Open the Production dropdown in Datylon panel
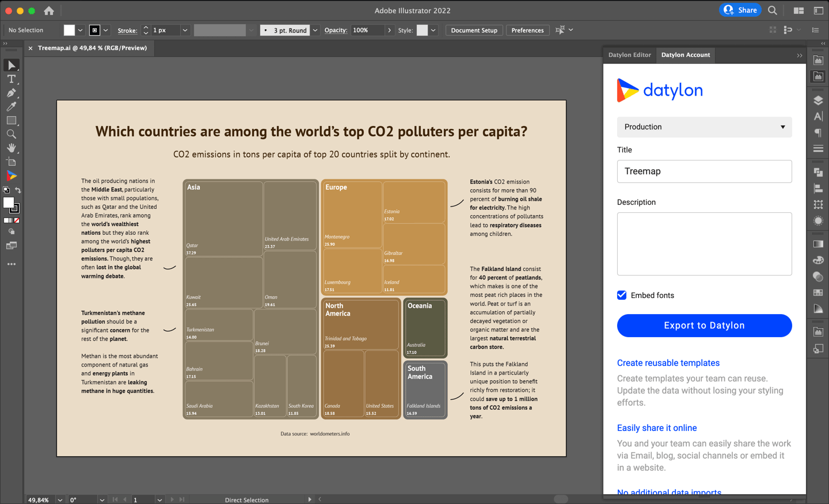The width and height of the screenshot is (829, 504). click(704, 127)
